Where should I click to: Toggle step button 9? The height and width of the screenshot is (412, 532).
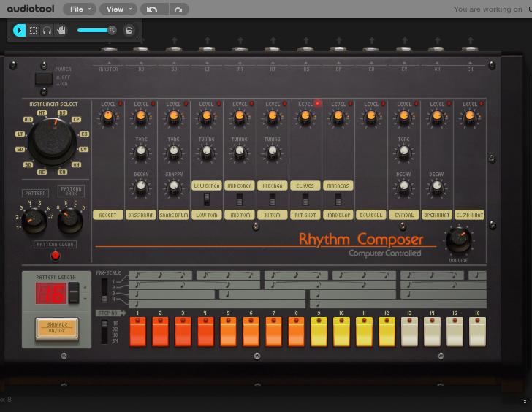pos(319,332)
